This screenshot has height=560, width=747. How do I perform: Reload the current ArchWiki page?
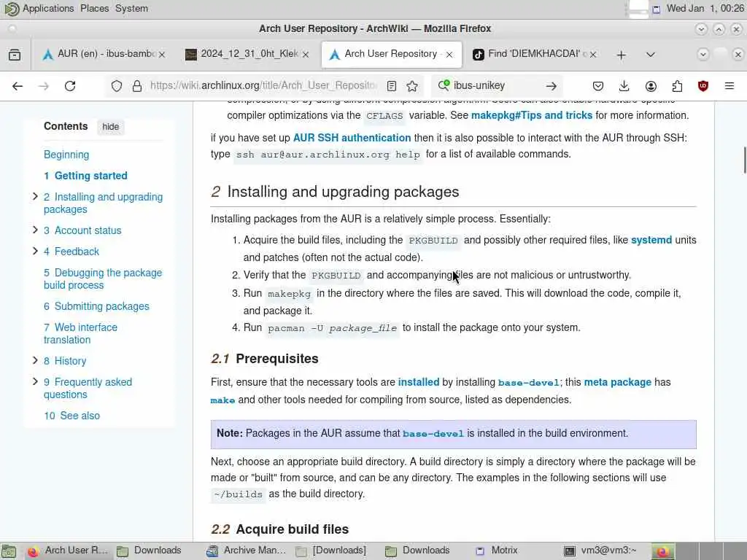70,86
